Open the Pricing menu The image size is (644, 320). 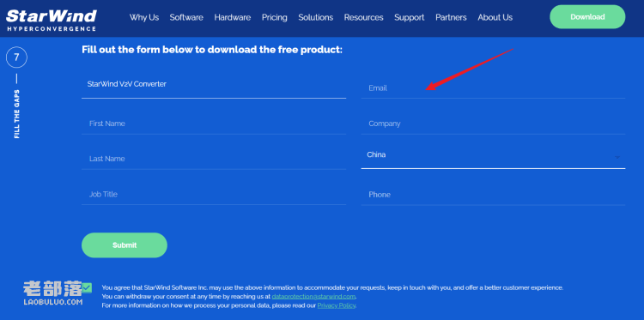click(x=275, y=17)
